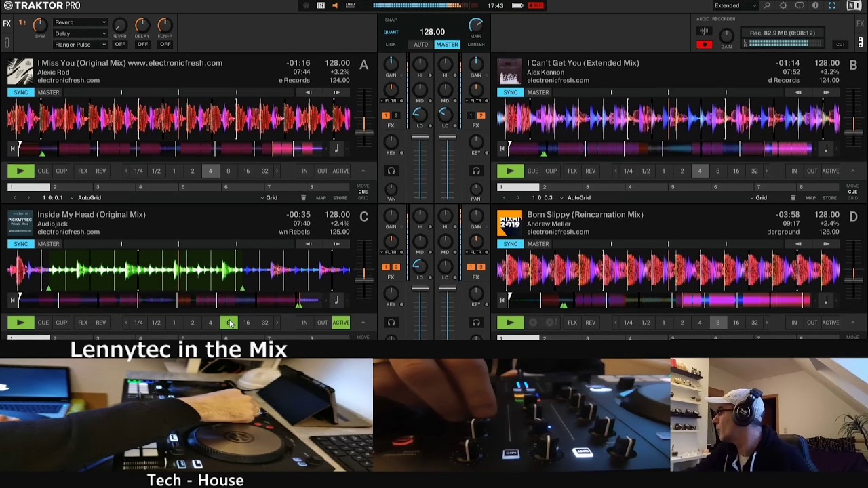Toggle the DELAY effect OFF button
Image resolution: width=868 pixels, height=488 pixels.
142,45
